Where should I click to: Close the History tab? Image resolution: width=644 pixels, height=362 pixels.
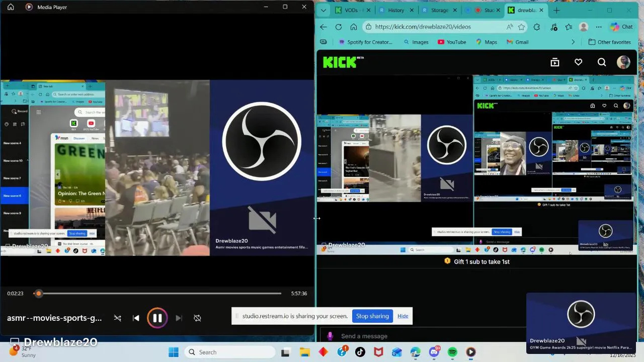(412, 10)
